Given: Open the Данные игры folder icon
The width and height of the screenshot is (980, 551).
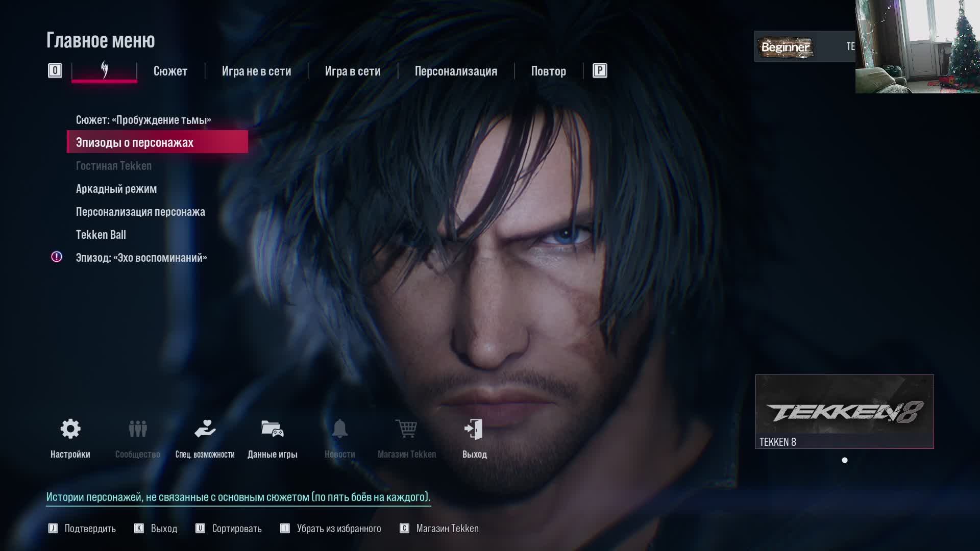Looking at the screenshot, I should 273,429.
